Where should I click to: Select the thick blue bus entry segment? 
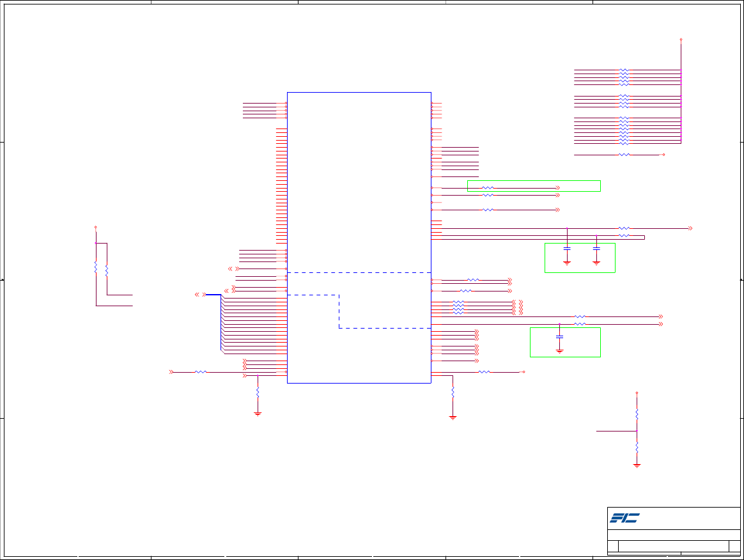tap(213, 295)
